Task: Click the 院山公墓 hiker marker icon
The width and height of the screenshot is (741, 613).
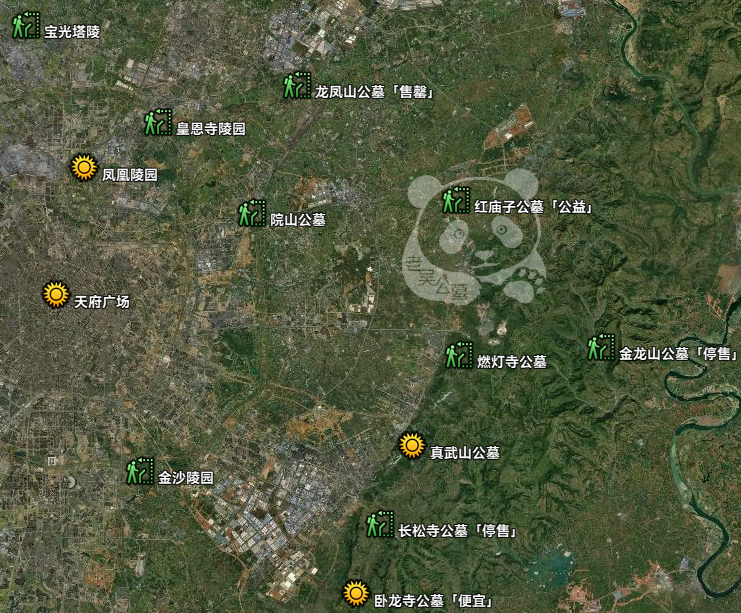Action: tap(251, 213)
